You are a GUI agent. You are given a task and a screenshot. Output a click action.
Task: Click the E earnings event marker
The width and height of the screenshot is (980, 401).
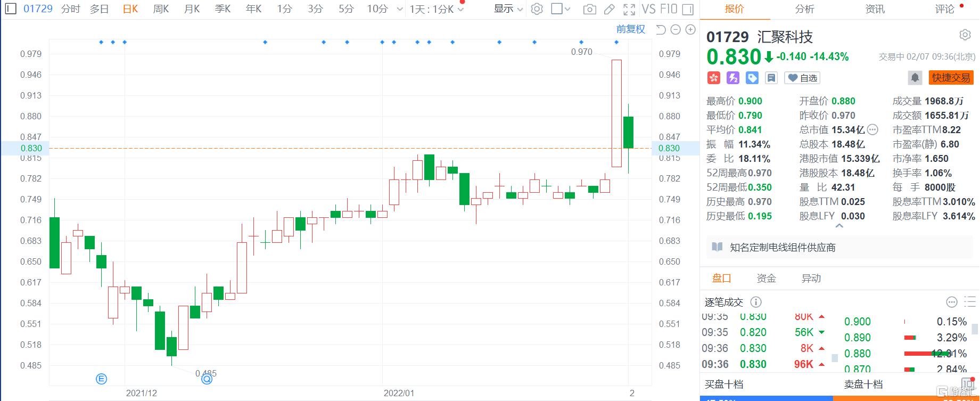[101, 379]
